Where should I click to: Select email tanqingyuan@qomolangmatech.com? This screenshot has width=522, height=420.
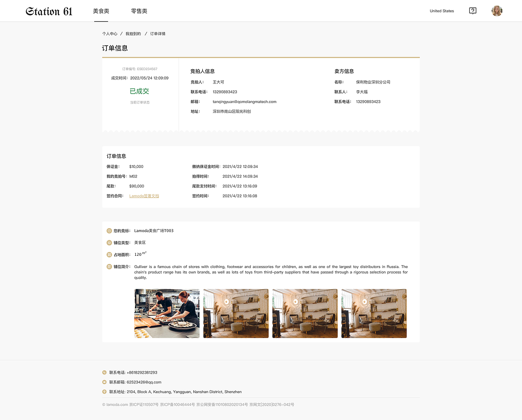coord(245,102)
